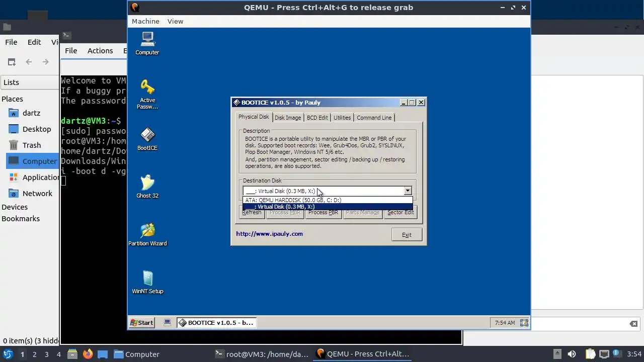
Task: Click the BOOTICE taskbar button in VM
Action: click(x=216, y=323)
